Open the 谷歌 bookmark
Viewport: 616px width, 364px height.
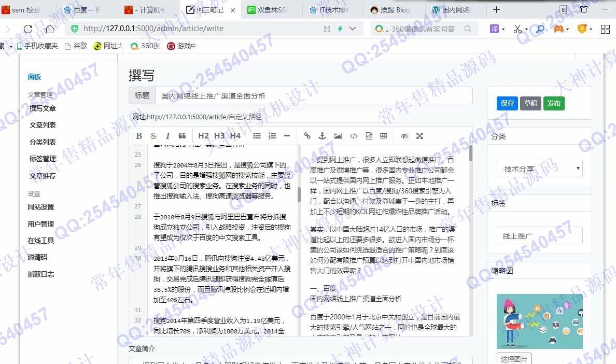point(76,46)
